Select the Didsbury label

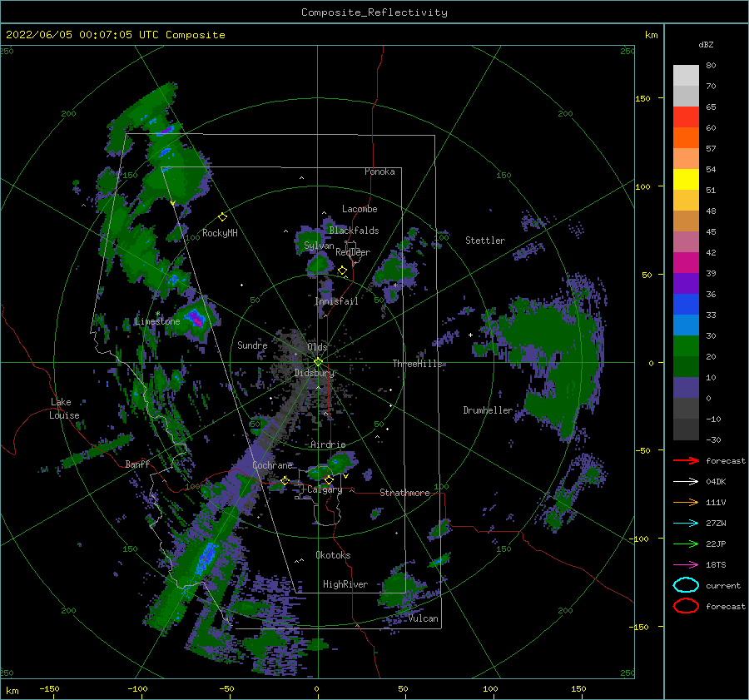pyautogui.click(x=314, y=373)
